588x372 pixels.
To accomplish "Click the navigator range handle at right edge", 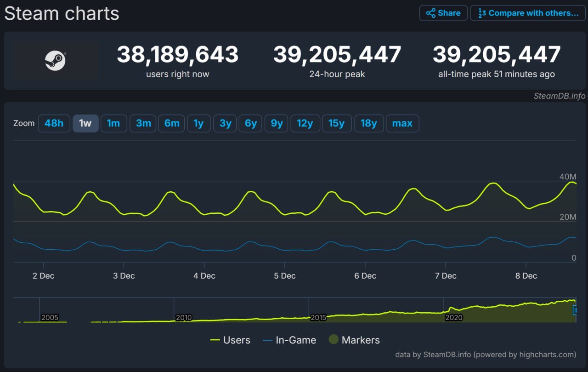I will point(575,310).
